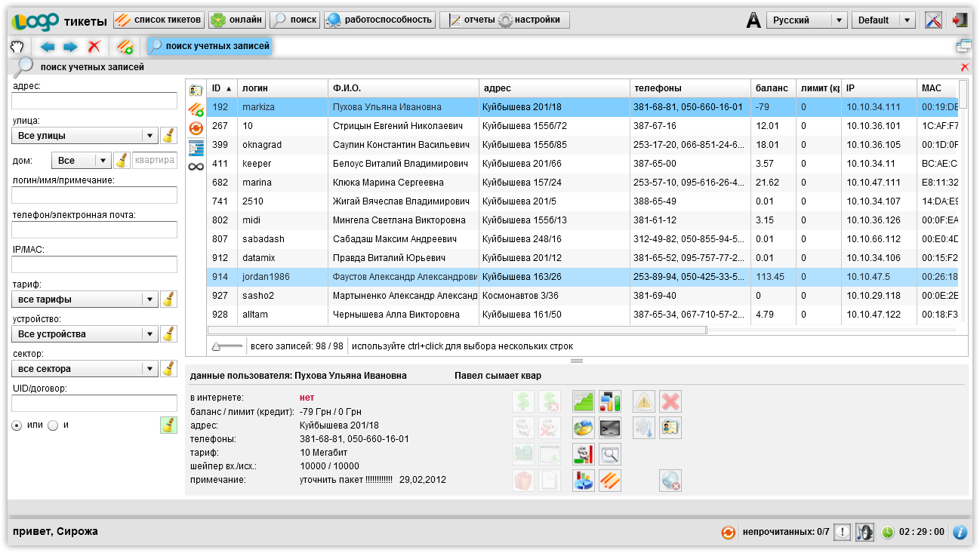980x553 pixels.
Task: Click the red X delete icon in toolbar
Action: pyautogui.click(x=94, y=47)
